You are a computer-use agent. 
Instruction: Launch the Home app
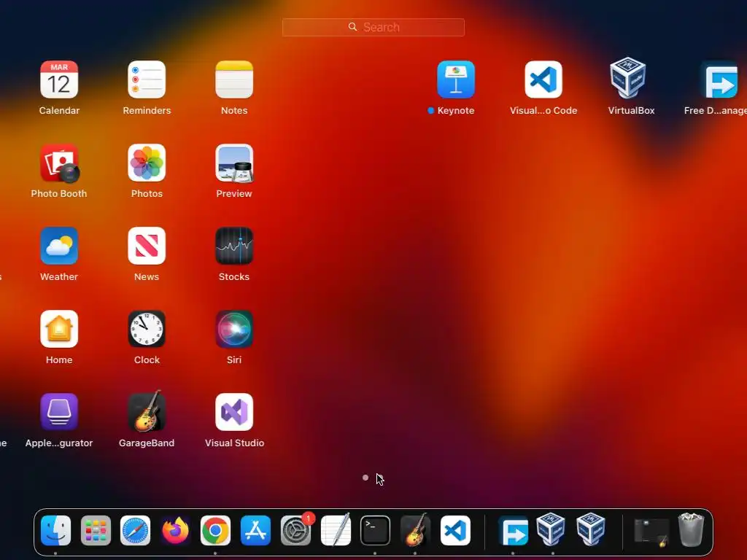[59, 329]
